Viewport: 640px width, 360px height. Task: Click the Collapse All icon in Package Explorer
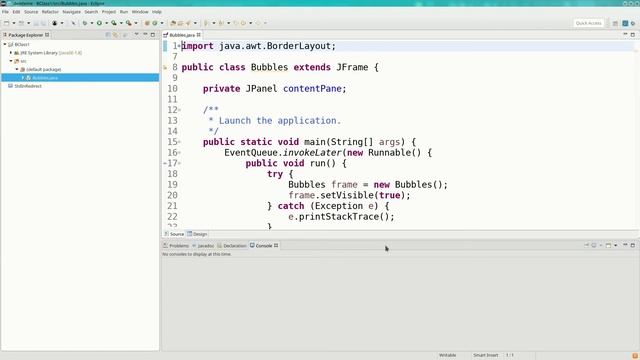point(108,35)
